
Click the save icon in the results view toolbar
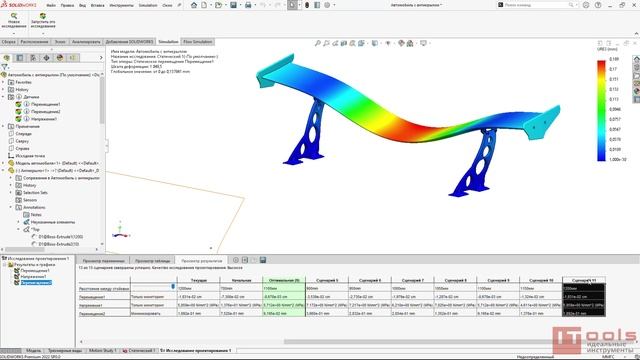coord(263,260)
